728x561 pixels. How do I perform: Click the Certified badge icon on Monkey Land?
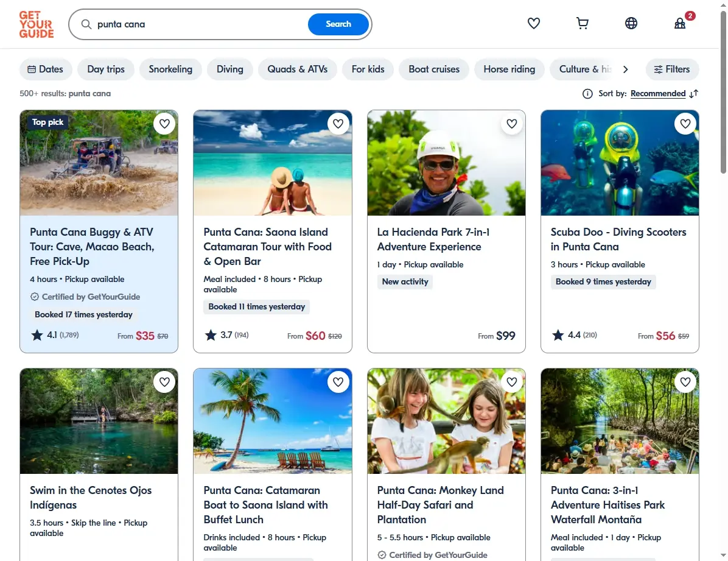[382, 555]
